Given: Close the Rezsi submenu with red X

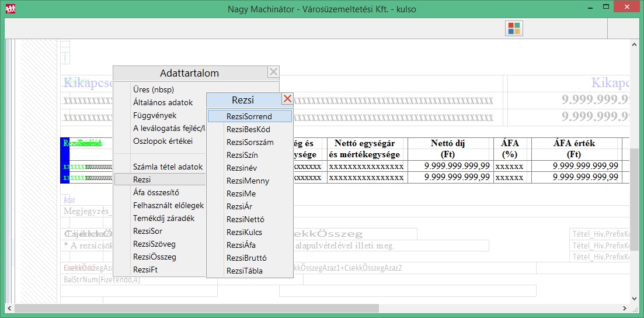Looking at the screenshot, I should (287, 99).
